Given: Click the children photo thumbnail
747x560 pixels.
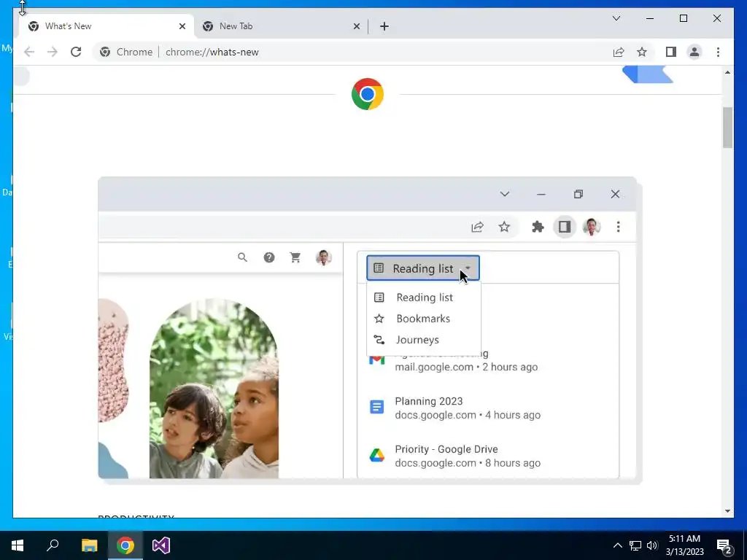Looking at the screenshot, I should coord(214,389).
